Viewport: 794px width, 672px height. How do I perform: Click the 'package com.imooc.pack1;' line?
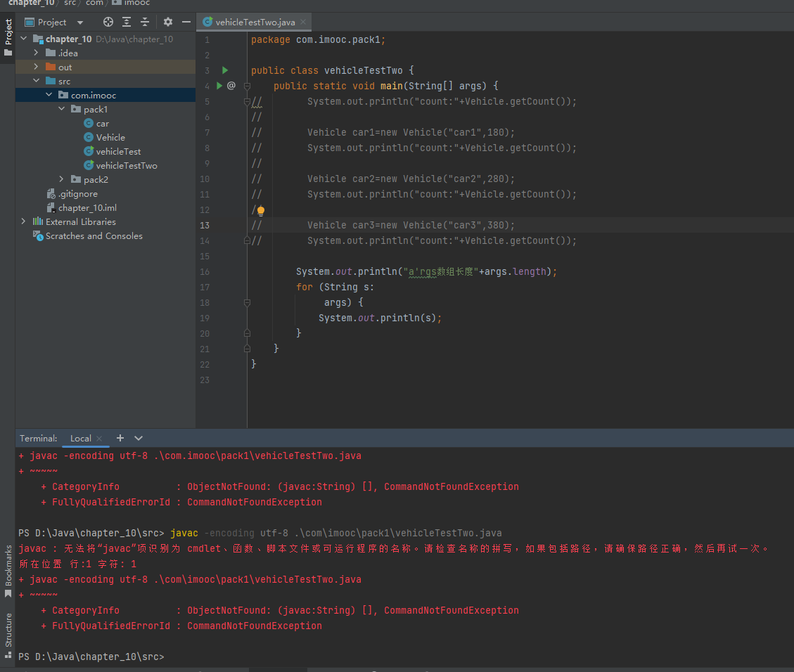click(318, 39)
